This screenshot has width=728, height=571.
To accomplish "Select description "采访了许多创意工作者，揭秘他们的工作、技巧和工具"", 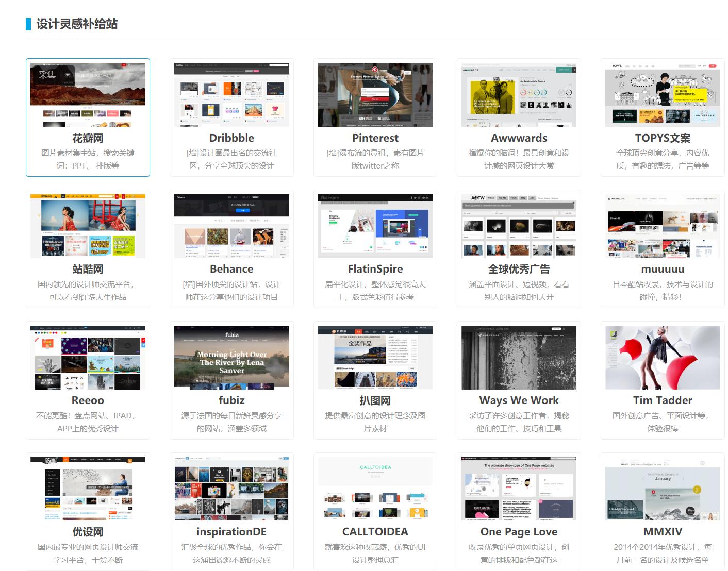I will click(x=519, y=422).
